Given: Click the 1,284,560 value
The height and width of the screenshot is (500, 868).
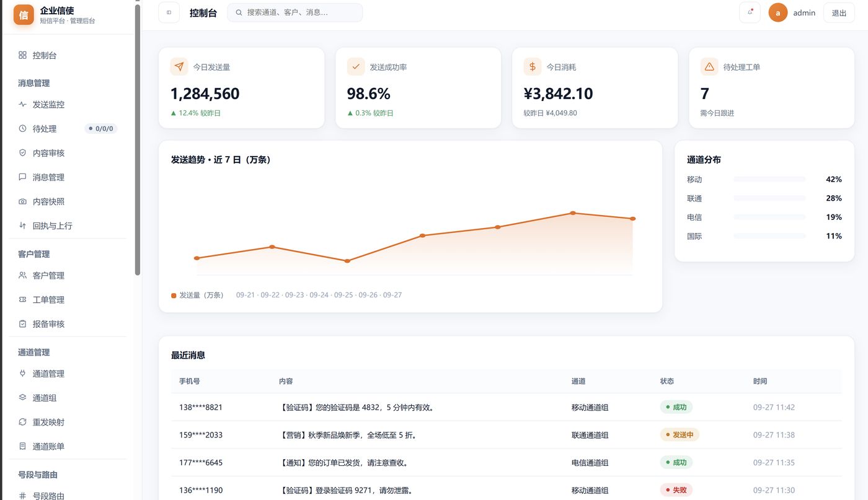Looking at the screenshot, I should click(205, 94).
